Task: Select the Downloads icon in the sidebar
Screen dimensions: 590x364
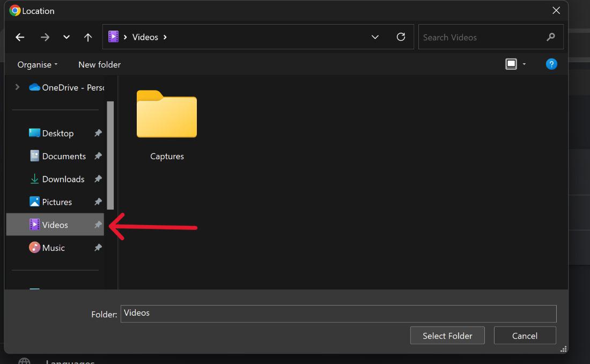Action: 34,179
